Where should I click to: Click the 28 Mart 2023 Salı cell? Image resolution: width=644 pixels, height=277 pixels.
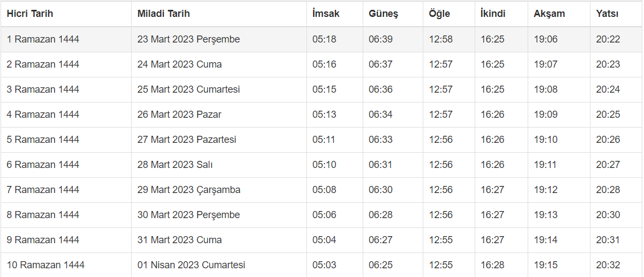[x=175, y=165]
